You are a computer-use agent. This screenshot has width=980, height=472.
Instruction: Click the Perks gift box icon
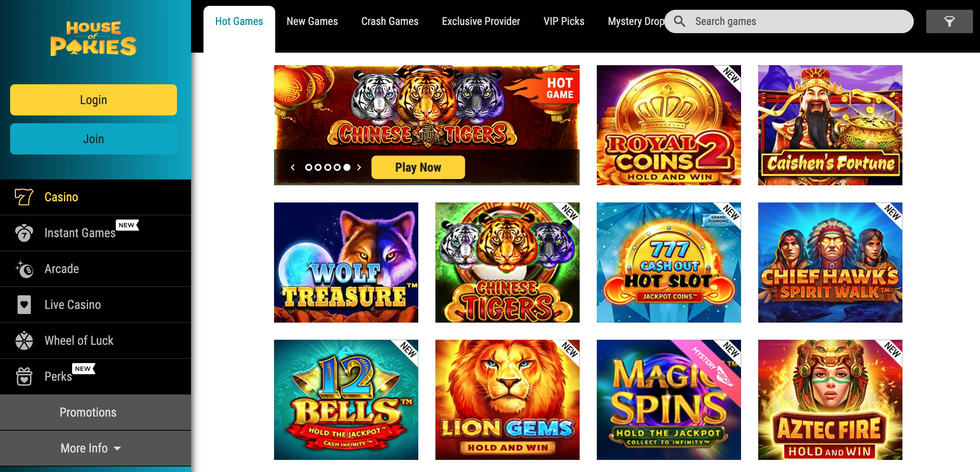coord(24,376)
